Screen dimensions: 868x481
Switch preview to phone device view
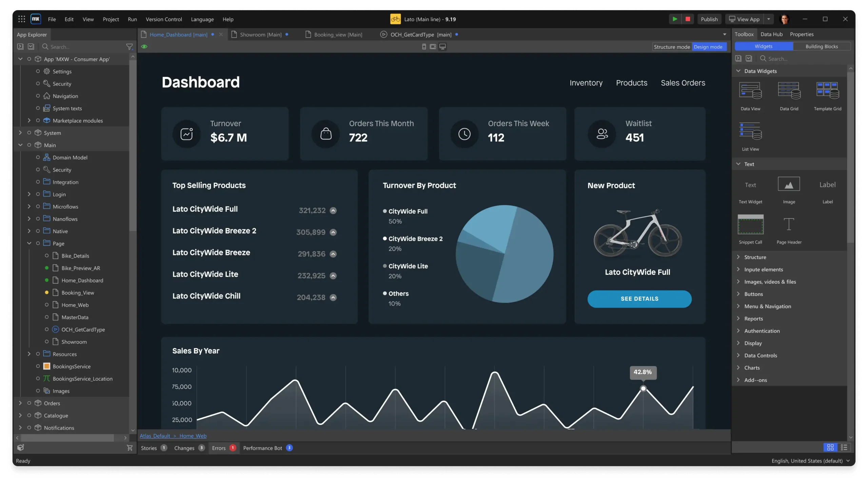[424, 46]
